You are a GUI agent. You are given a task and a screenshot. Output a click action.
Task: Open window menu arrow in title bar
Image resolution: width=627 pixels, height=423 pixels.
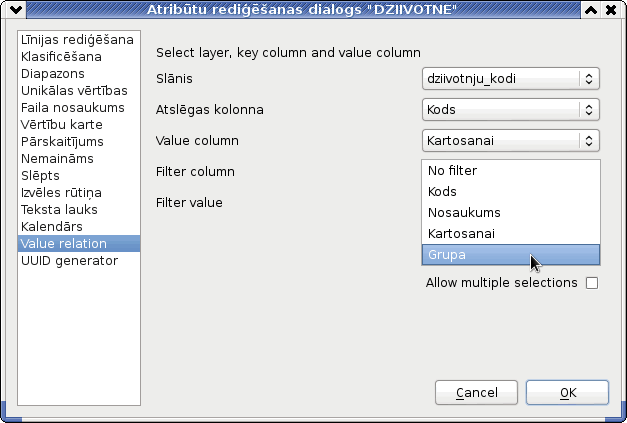point(16,9)
